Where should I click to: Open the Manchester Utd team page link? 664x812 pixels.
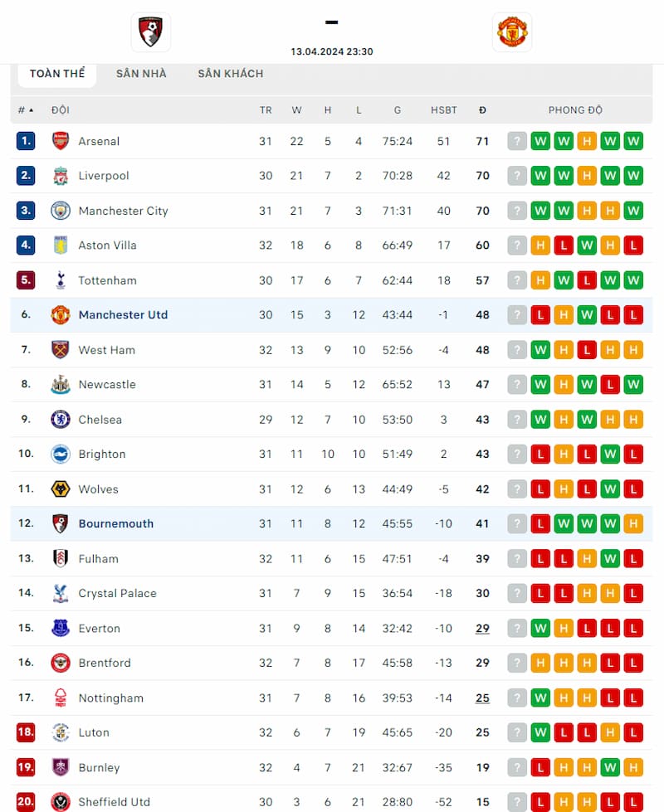(x=123, y=314)
